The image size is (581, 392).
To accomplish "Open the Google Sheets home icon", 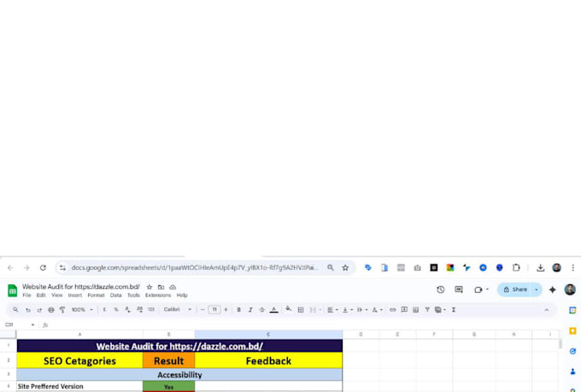I will click(13, 291).
